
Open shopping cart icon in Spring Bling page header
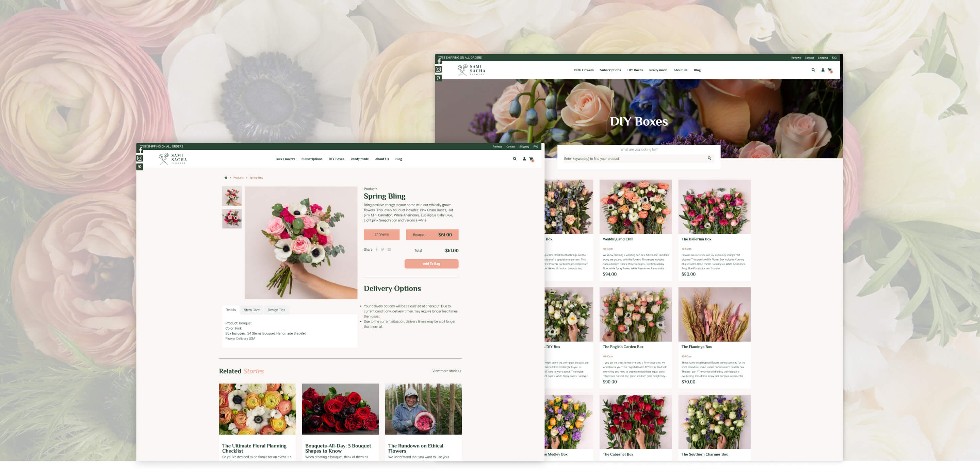click(x=532, y=159)
